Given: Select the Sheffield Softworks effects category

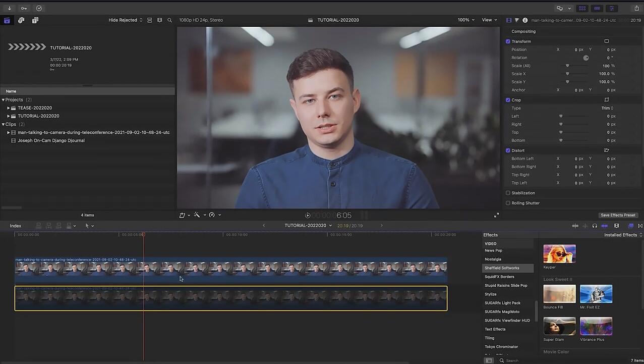Looking at the screenshot, I should [x=508, y=268].
